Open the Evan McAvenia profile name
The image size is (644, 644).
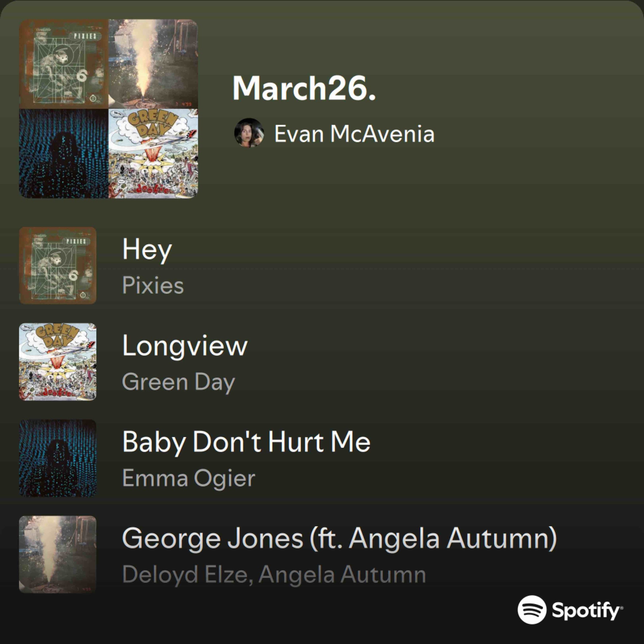tap(354, 134)
